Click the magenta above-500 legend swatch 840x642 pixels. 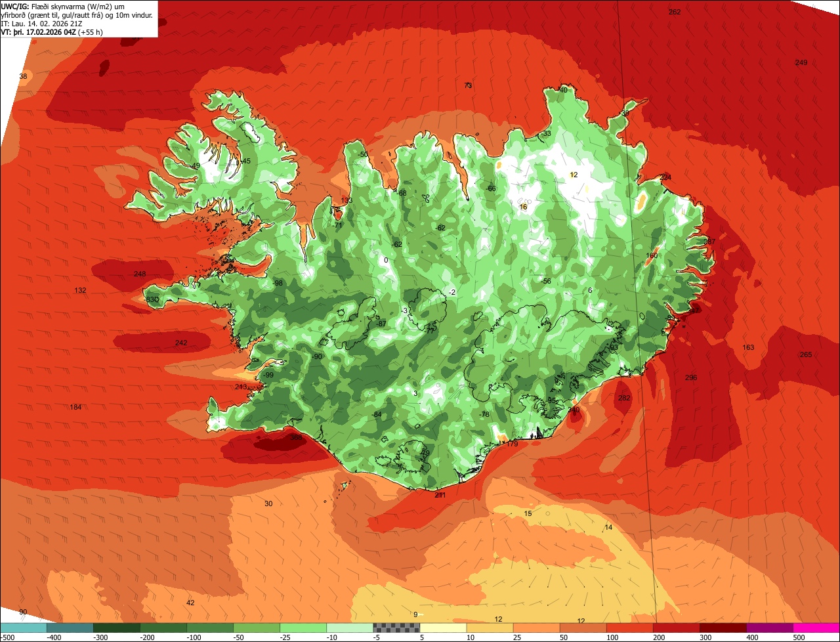pos(816,628)
